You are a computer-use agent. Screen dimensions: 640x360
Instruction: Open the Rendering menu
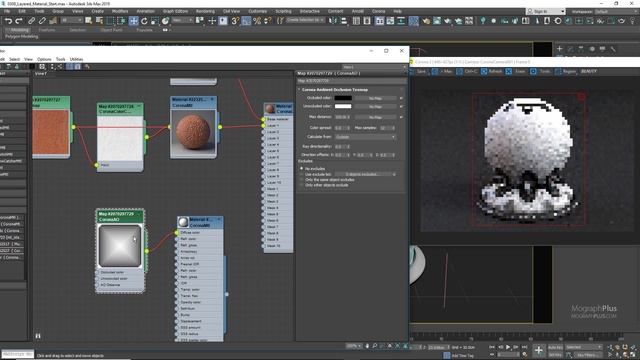[x=205, y=11]
